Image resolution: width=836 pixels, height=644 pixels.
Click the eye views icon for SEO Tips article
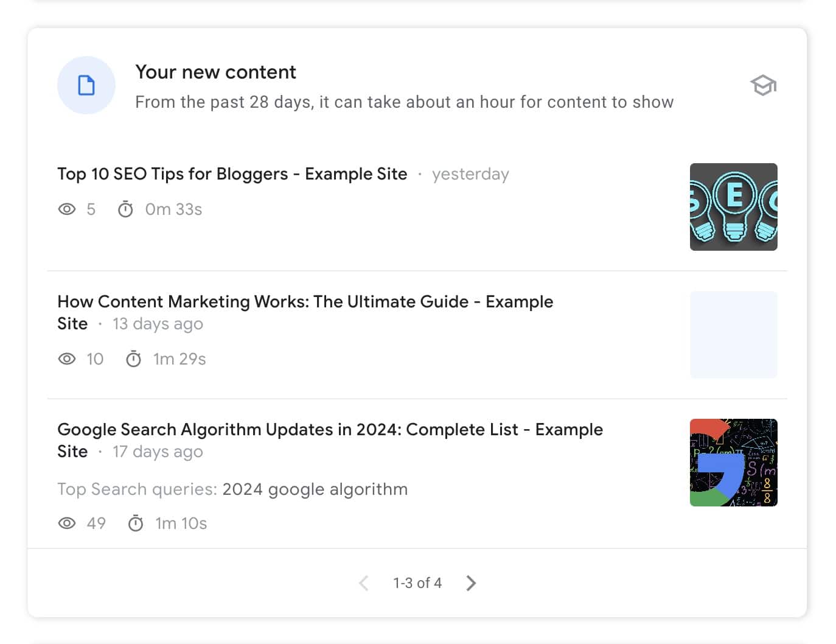coord(67,209)
